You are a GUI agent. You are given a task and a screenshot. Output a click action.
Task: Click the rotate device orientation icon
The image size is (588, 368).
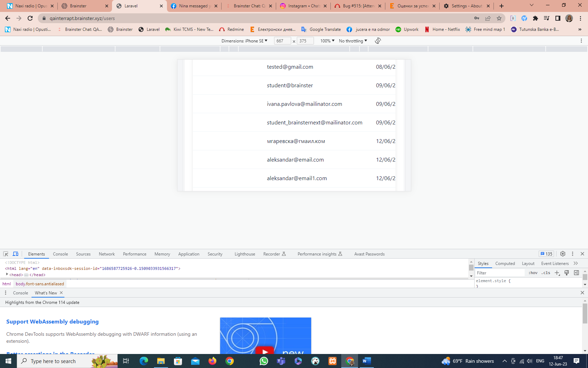pos(378,41)
